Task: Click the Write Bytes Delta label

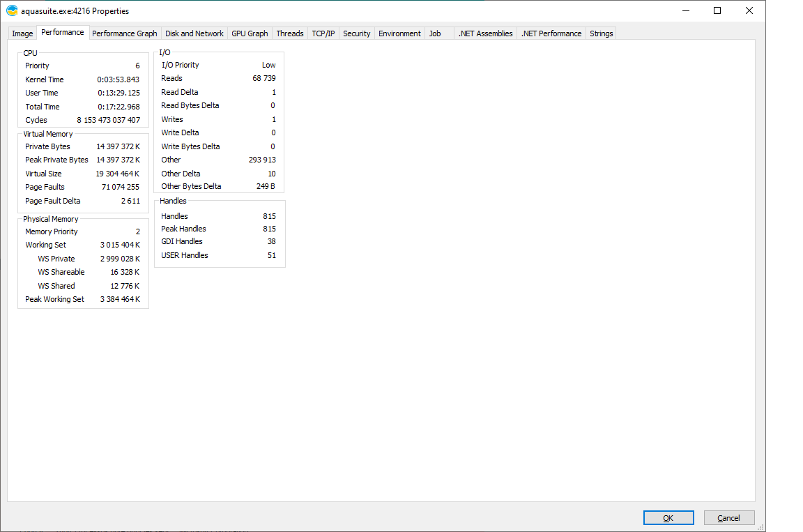Action: tap(190, 146)
